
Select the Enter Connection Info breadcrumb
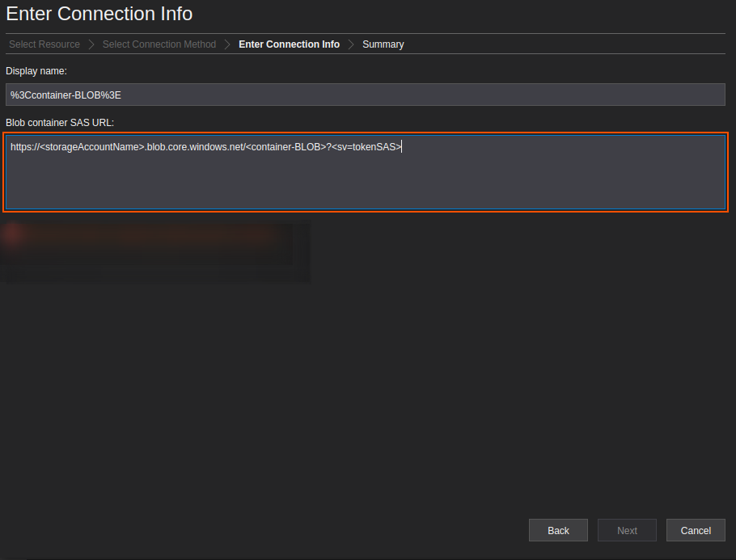(x=290, y=44)
